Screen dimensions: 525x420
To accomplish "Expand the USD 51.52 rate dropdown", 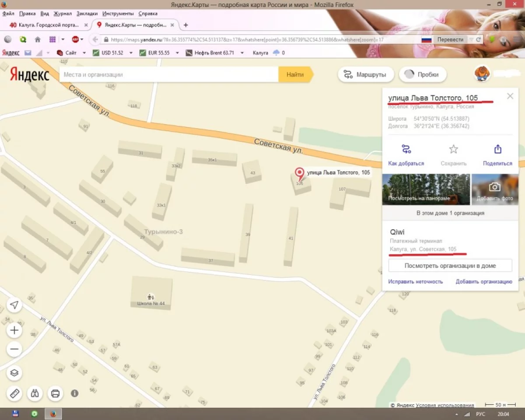I will [x=131, y=53].
